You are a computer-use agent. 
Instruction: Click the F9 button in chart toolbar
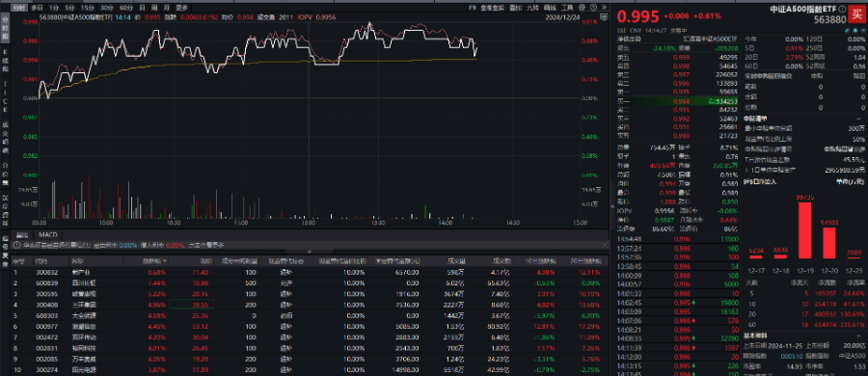473,8
